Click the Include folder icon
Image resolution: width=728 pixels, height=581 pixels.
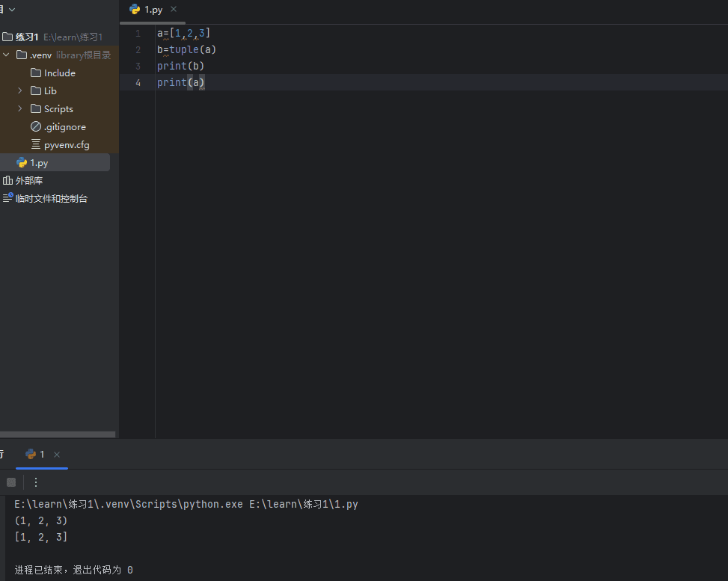pyautogui.click(x=36, y=73)
